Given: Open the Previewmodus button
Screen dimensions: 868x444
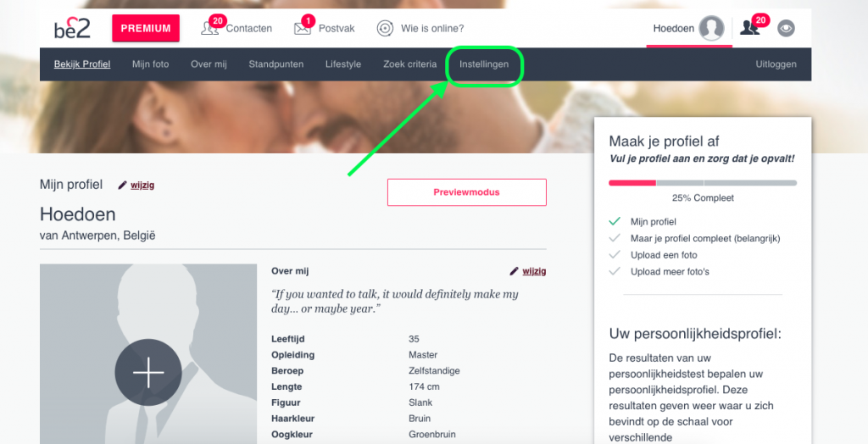Looking at the screenshot, I should point(467,192).
